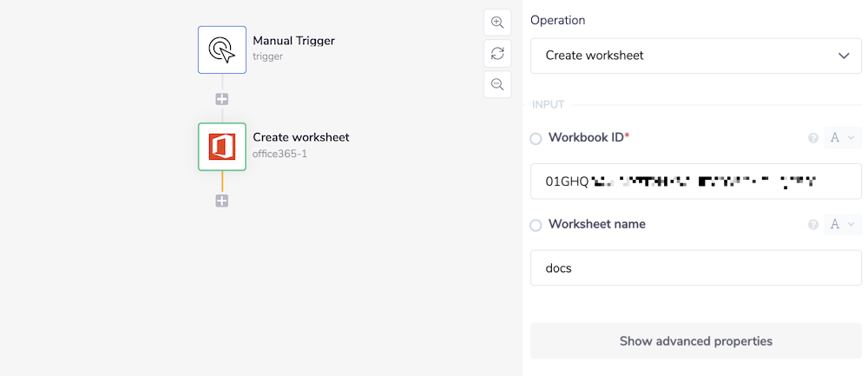Viewport: 868px width, 376px height.
Task: Reset the canvas zoom view
Action: click(x=497, y=53)
